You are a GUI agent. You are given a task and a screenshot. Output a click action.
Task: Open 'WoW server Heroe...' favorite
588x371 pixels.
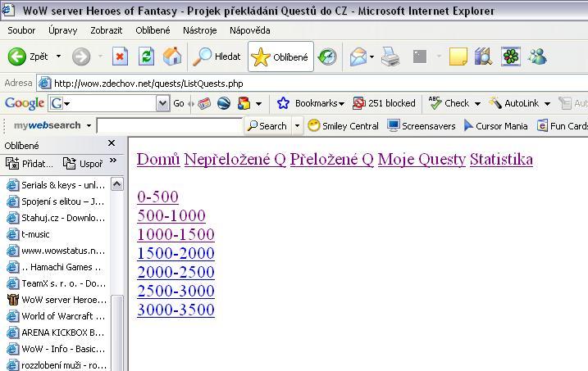[x=57, y=300]
